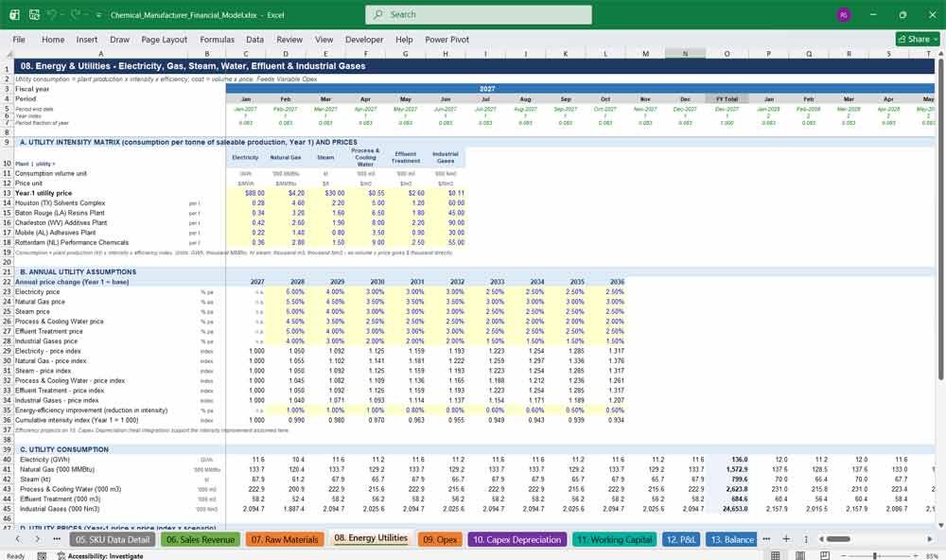Open the Data ribbon tab
The width and height of the screenshot is (946, 560).
coord(254,39)
